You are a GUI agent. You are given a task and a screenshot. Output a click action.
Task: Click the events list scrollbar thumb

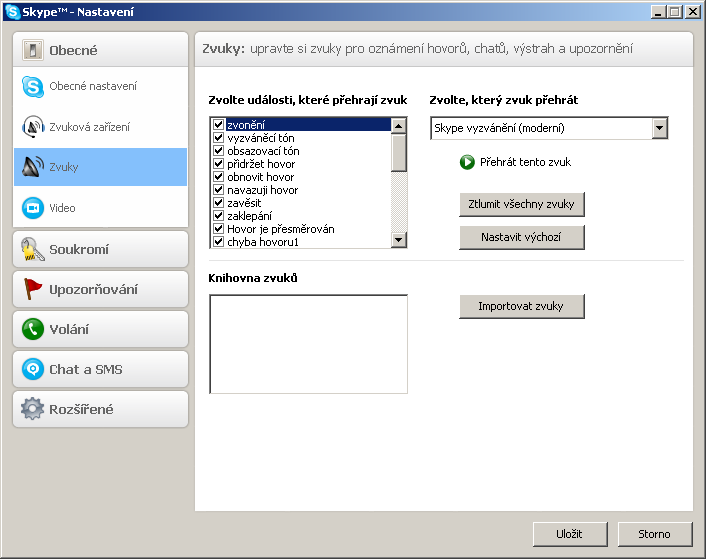coord(398,153)
